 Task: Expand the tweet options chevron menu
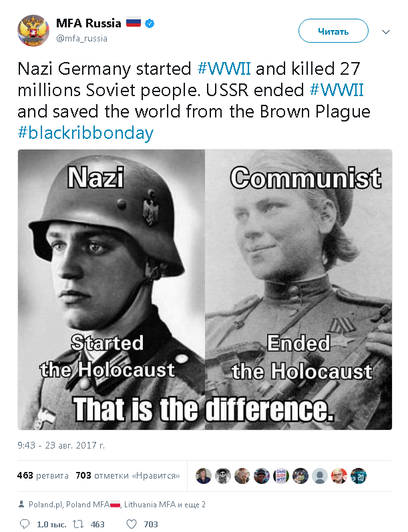(385, 31)
